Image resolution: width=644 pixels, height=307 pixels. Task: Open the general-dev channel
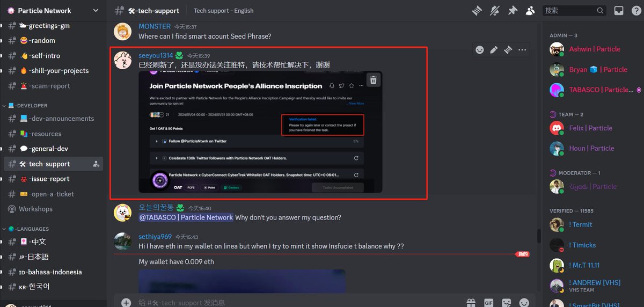[53, 149]
